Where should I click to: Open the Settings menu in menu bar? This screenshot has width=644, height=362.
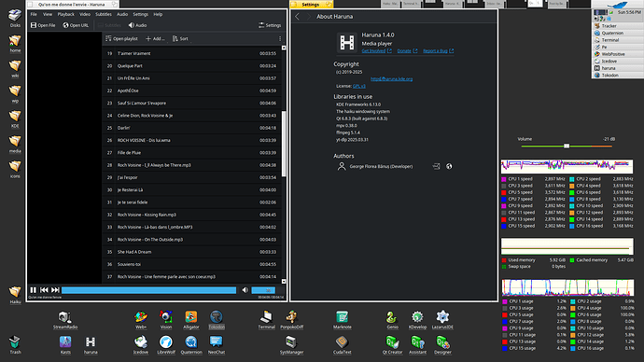click(x=140, y=14)
